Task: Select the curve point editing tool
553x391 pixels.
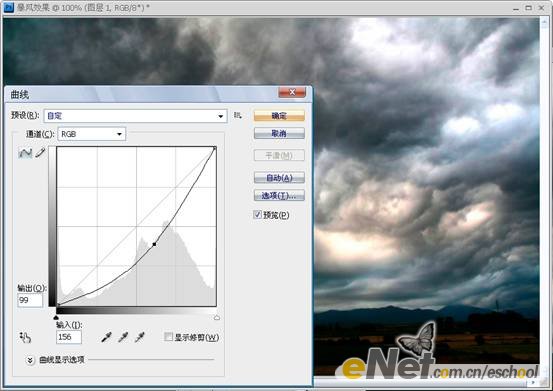Action: point(25,153)
